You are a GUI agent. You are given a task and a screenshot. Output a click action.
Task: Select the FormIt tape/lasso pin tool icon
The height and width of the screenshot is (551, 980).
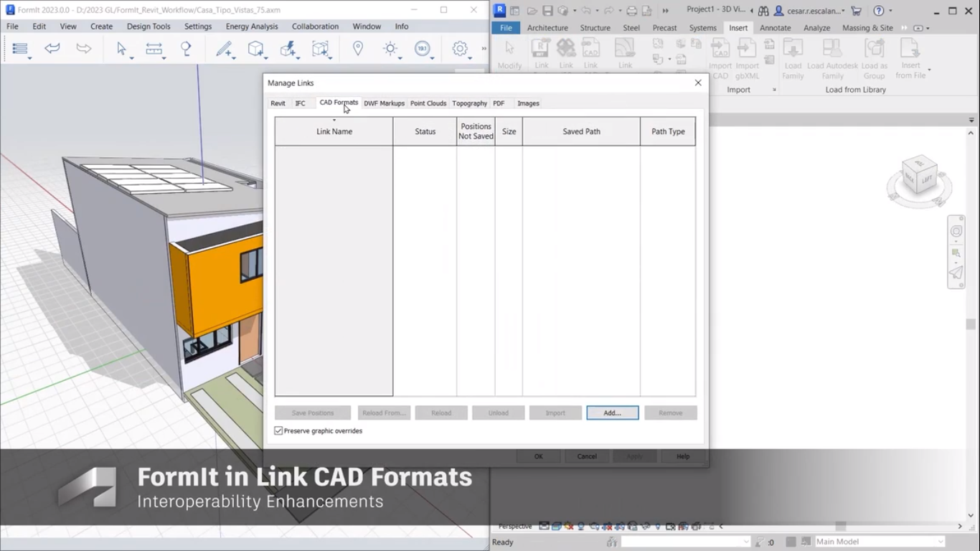[186, 48]
